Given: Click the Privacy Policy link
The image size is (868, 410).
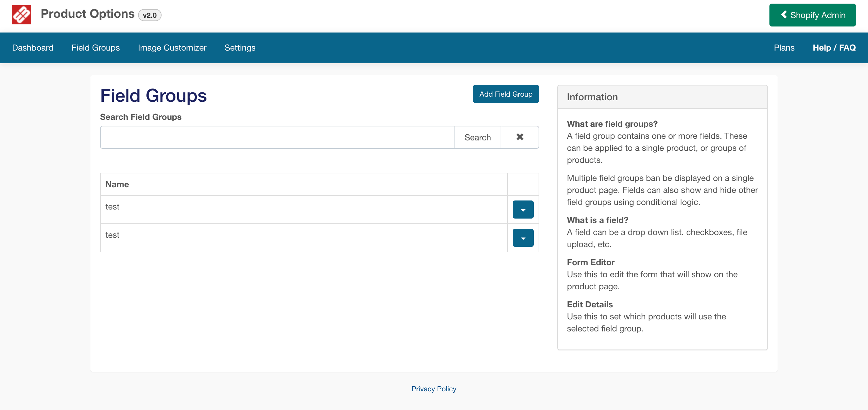Looking at the screenshot, I should pyautogui.click(x=433, y=388).
